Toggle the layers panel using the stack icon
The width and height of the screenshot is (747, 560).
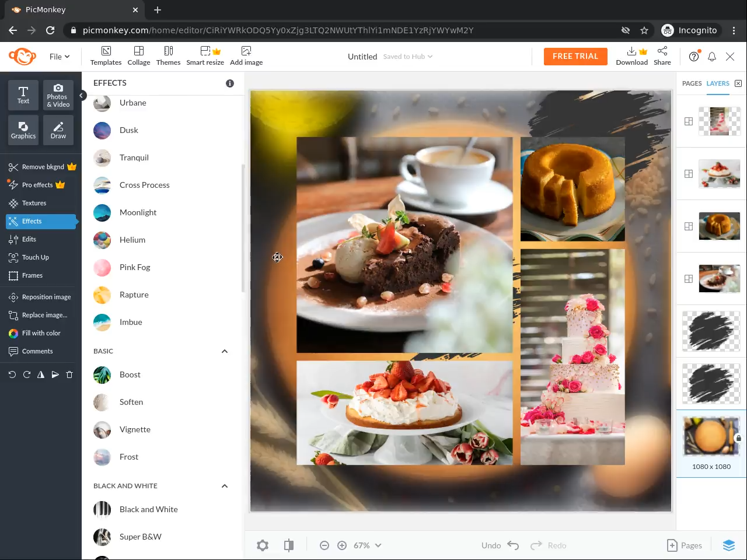(729, 545)
